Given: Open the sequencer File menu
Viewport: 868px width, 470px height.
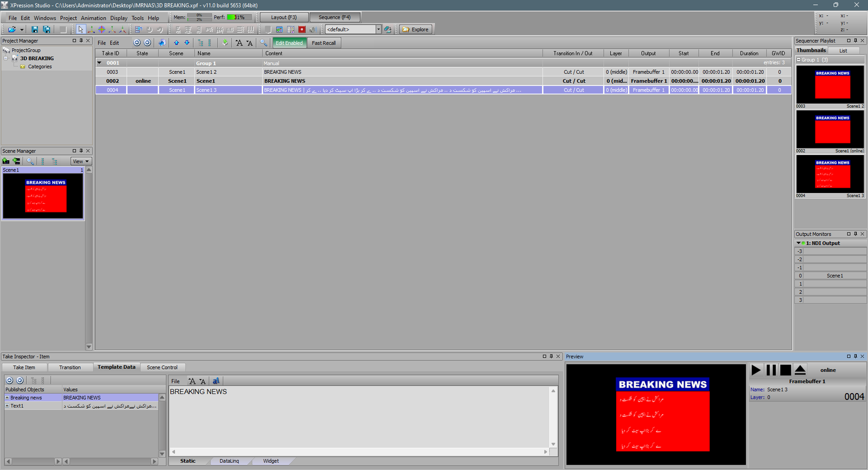Looking at the screenshot, I should [101, 43].
